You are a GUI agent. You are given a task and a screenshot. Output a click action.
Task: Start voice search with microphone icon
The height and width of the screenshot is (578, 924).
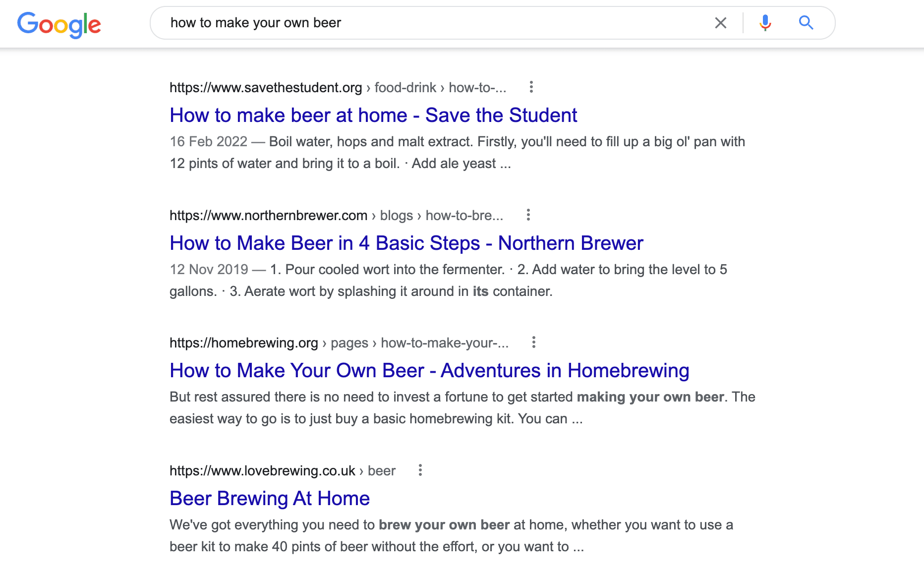click(765, 23)
